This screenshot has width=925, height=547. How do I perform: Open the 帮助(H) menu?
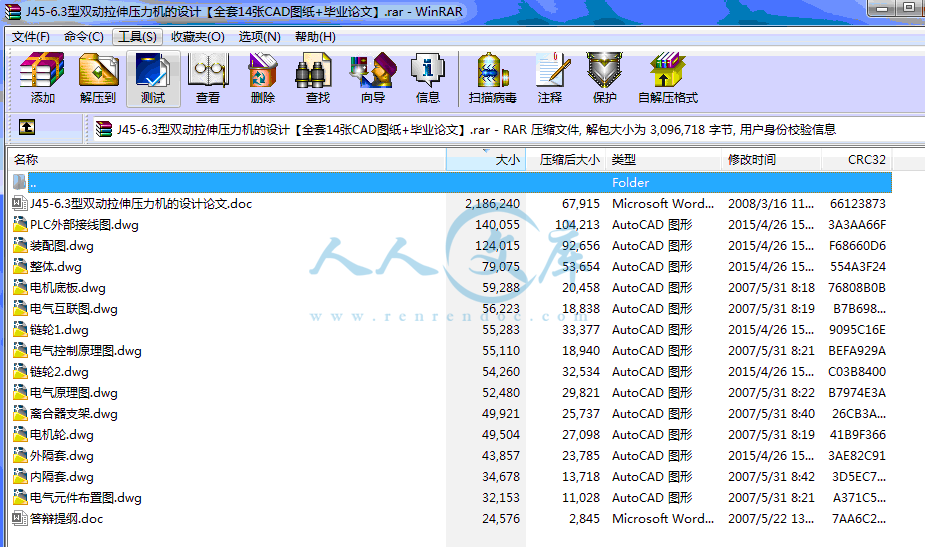[x=315, y=37]
